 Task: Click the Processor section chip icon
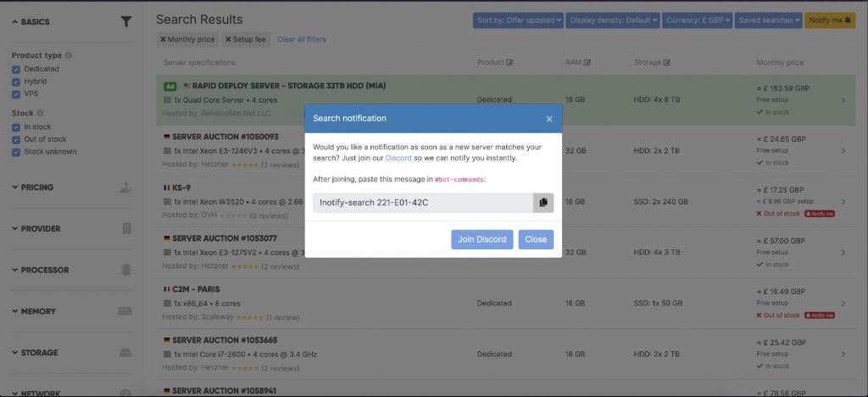tap(125, 271)
